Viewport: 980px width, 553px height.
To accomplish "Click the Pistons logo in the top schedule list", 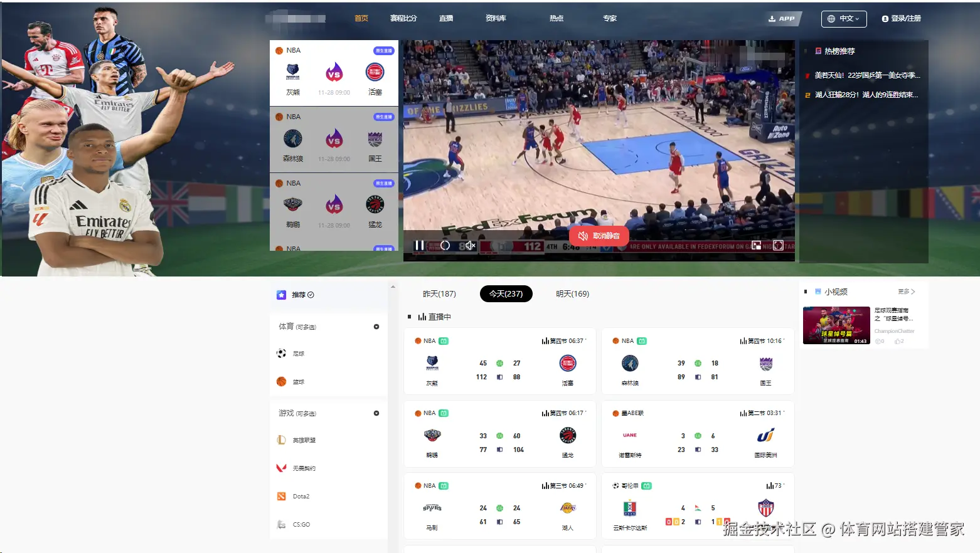I will pyautogui.click(x=375, y=72).
